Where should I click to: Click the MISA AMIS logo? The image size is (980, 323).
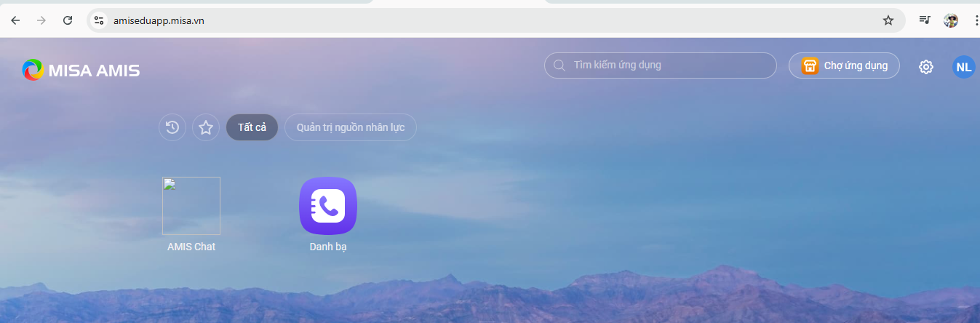point(81,70)
